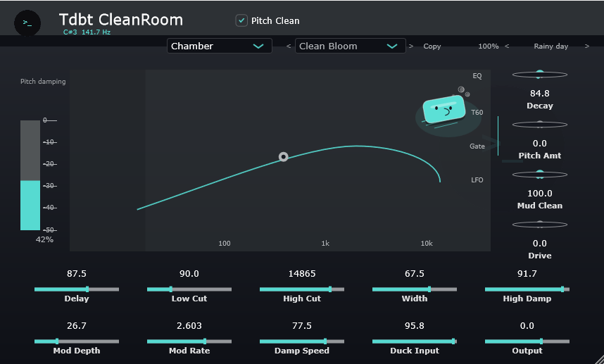Image resolution: width=604 pixels, height=364 pixels.
Task: Click the Mud Clean knob
Action: 540,175
